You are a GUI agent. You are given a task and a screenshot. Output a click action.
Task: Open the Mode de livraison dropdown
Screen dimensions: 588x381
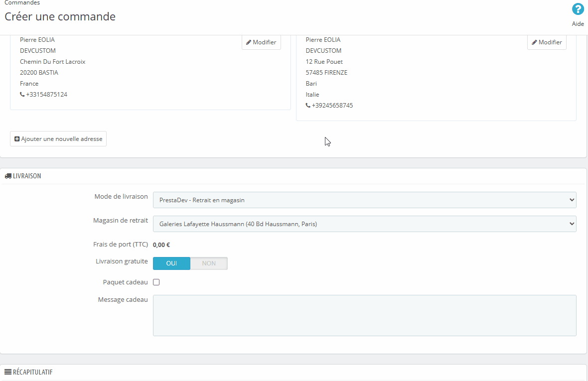tap(364, 200)
